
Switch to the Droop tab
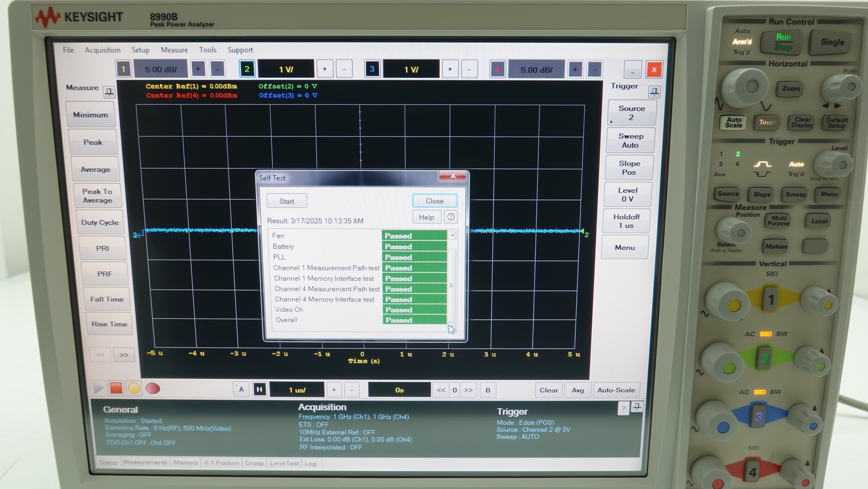coord(254,463)
